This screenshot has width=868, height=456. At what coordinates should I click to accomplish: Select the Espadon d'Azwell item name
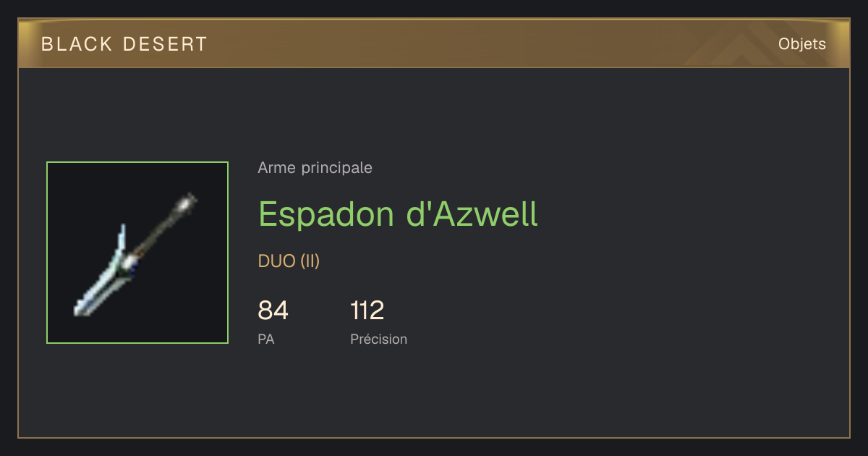pyautogui.click(x=398, y=214)
